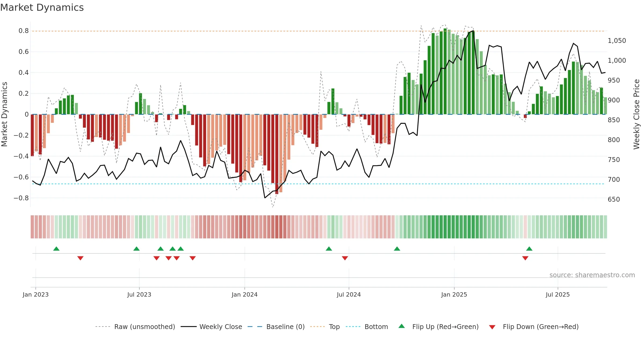Click the 'Weekly Close Price' right axis title
Screen dimensions: 644x362
pos(636,114)
